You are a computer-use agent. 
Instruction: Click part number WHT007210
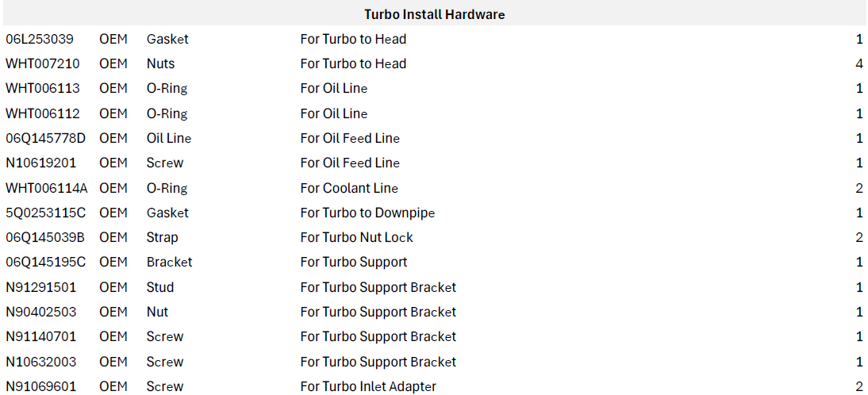(43, 63)
